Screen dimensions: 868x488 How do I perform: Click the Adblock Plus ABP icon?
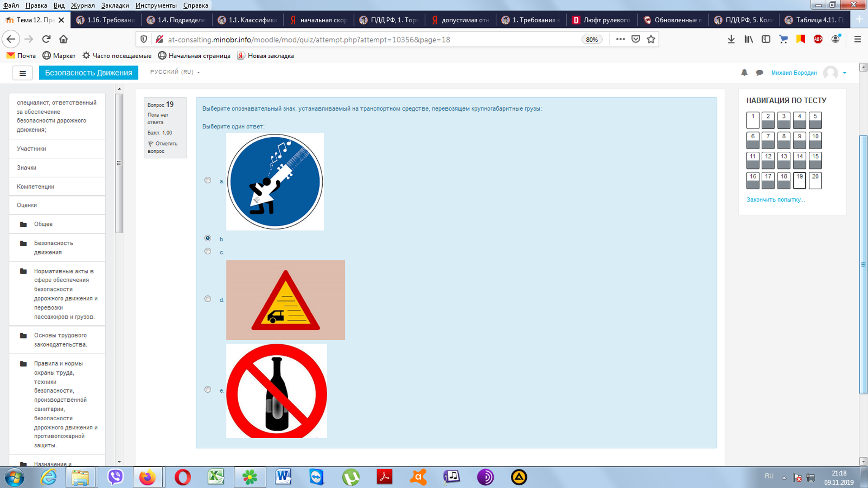(x=818, y=39)
